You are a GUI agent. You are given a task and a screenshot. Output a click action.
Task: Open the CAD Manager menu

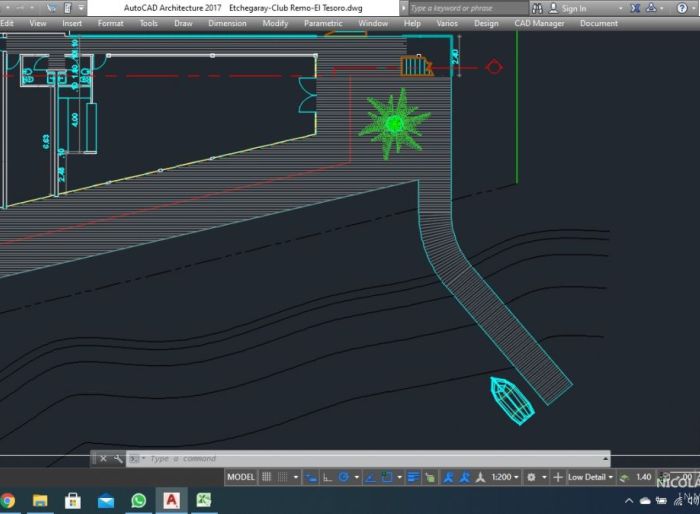539,23
